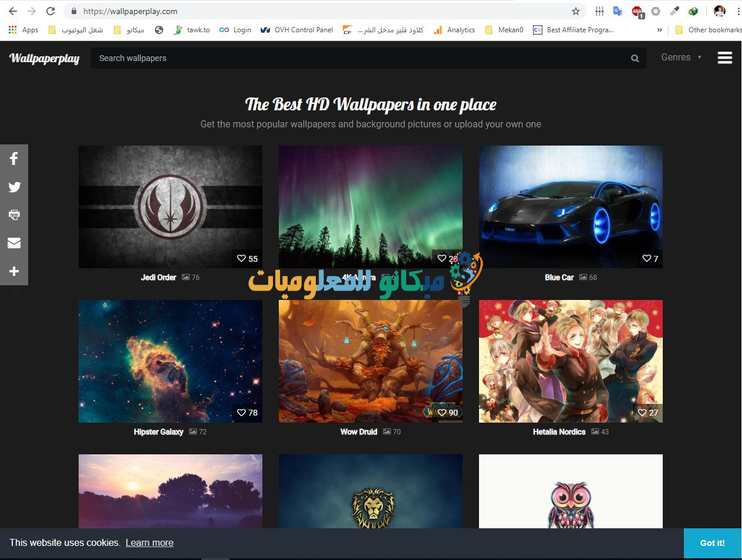
Task: Click the Blue Car title link
Action: (559, 278)
